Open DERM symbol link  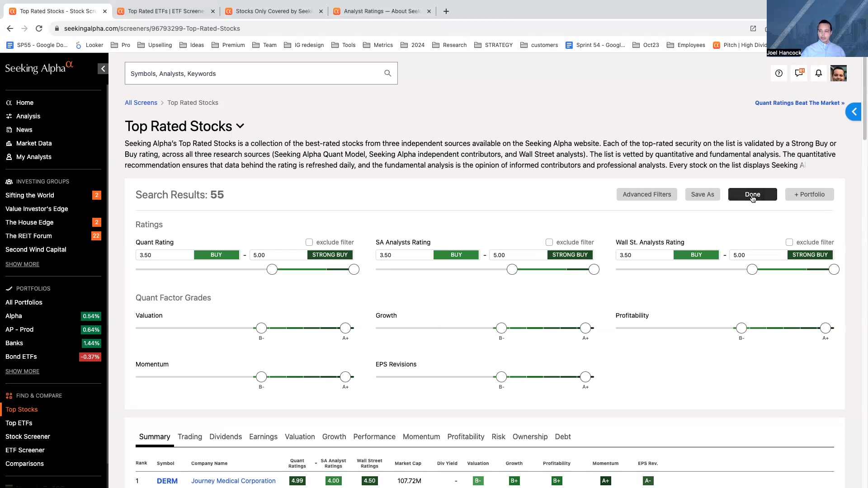click(x=167, y=481)
